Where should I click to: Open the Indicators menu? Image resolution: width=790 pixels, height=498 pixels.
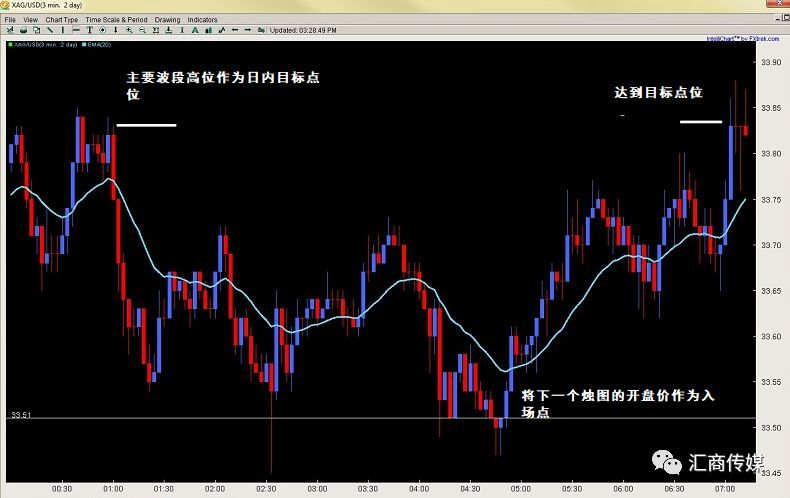pyautogui.click(x=203, y=20)
